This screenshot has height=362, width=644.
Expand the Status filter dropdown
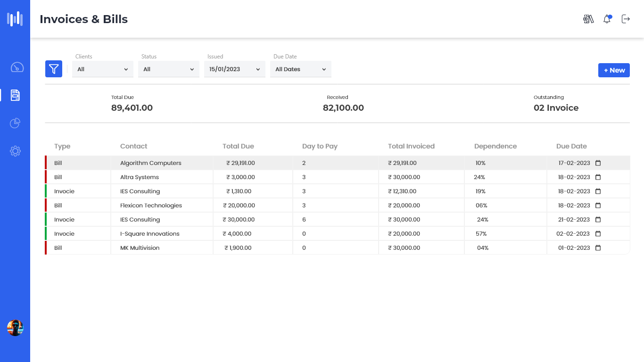[x=169, y=69]
